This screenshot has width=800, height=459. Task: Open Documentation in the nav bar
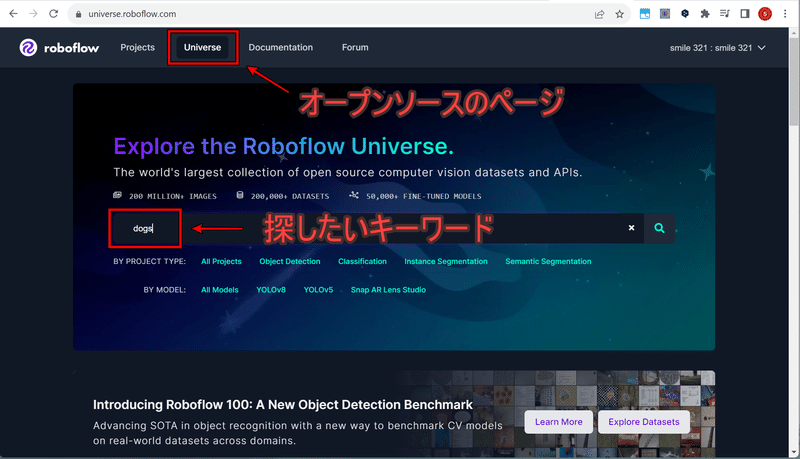coord(281,47)
